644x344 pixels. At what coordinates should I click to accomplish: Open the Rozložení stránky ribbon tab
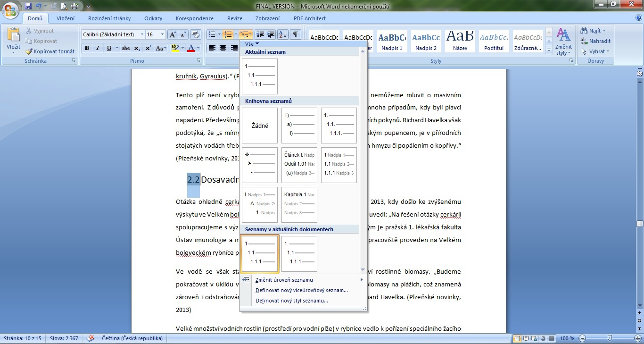[x=109, y=18]
